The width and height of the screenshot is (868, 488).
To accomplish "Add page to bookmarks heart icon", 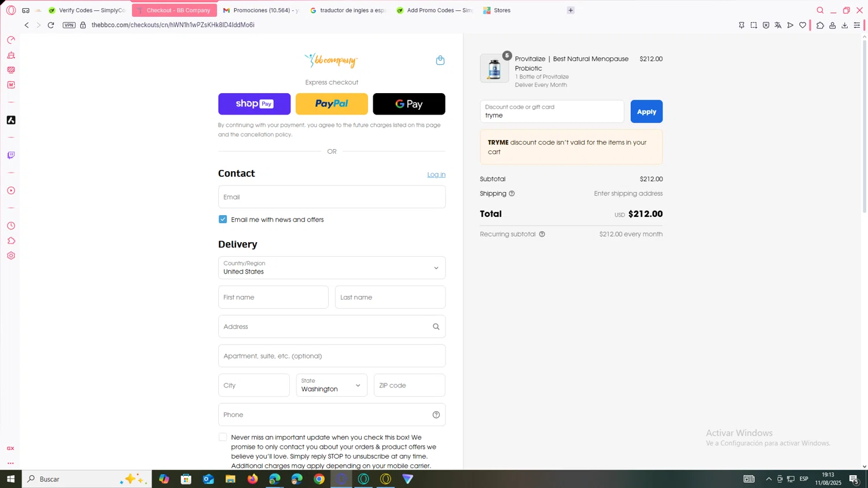I will point(803,25).
